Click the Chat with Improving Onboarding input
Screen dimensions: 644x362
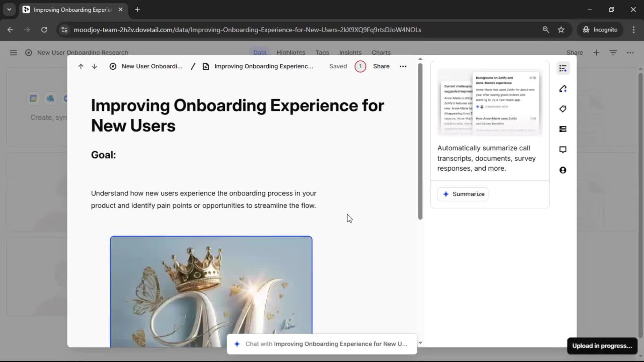pos(322,344)
